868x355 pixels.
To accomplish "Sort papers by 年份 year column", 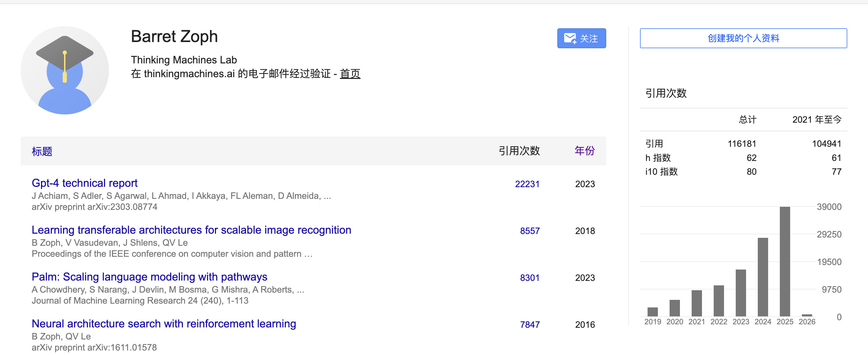I will tap(584, 151).
